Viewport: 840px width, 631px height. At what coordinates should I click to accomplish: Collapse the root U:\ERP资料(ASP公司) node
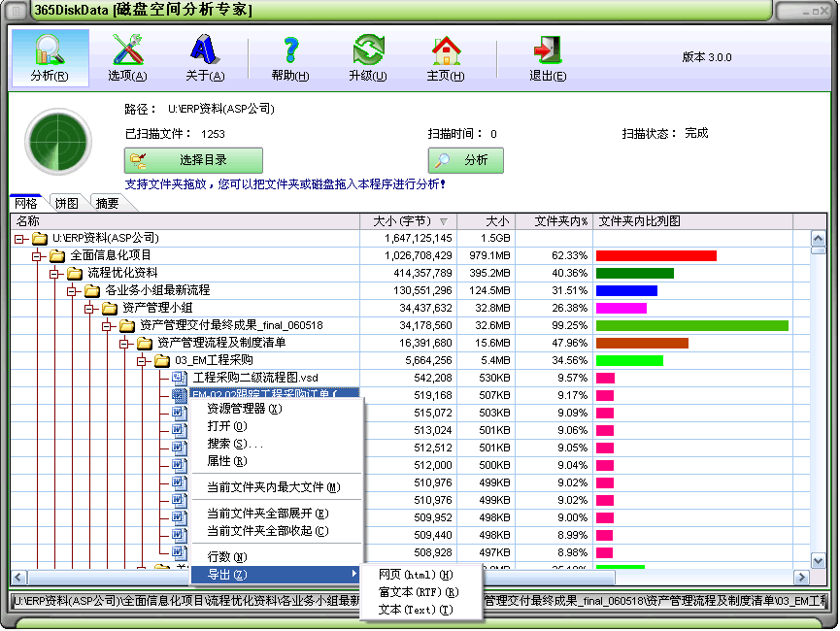[19, 239]
